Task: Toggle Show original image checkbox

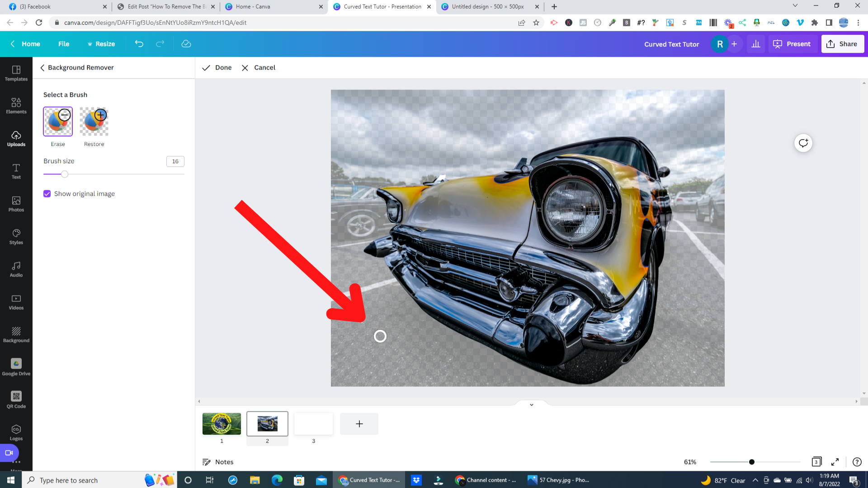Action: [x=47, y=193]
